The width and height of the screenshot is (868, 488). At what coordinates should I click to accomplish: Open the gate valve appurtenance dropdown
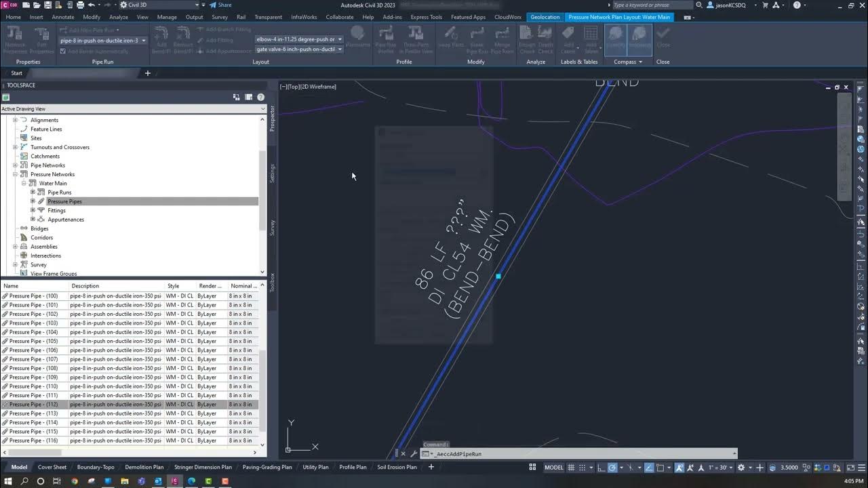[x=299, y=49]
